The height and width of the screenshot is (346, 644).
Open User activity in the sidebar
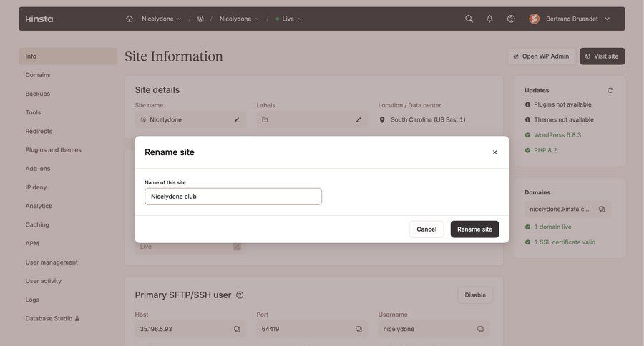[44, 281]
